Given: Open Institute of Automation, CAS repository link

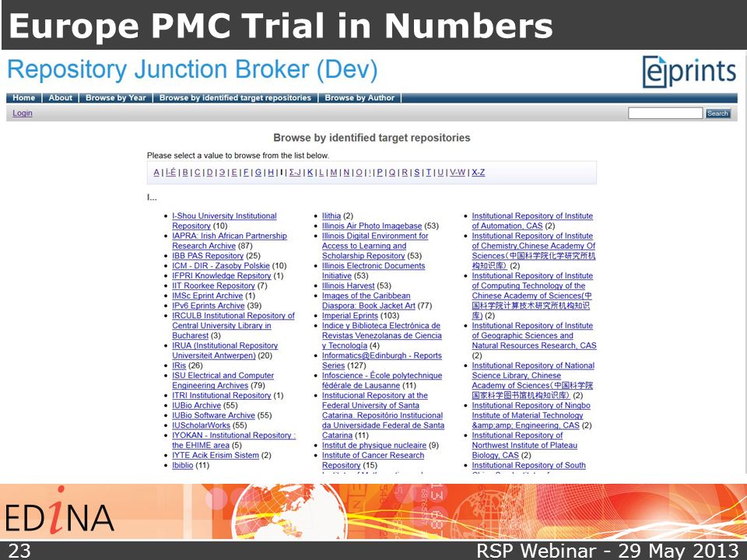Looking at the screenshot, I should pos(532,220).
